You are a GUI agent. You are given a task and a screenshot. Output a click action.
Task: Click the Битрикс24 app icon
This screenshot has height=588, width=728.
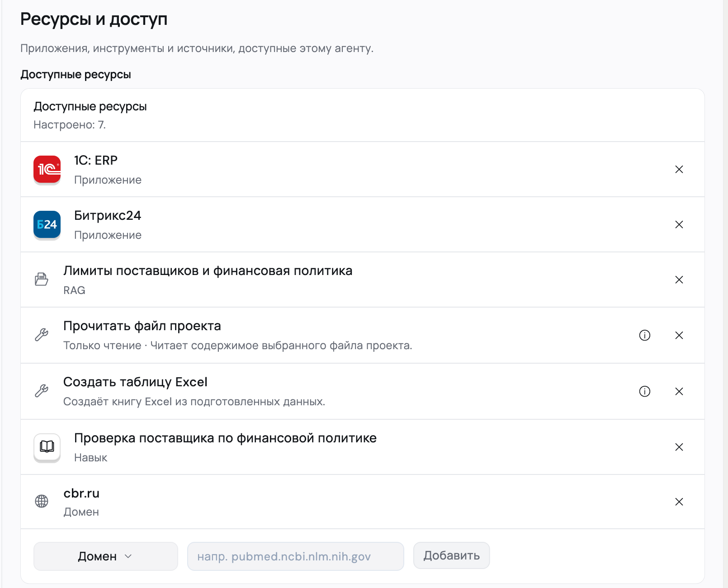[x=47, y=225]
